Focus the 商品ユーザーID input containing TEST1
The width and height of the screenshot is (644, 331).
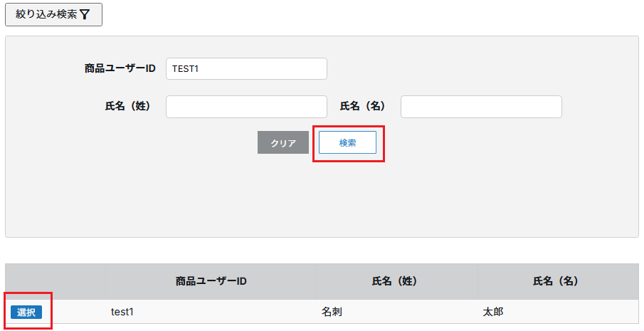pos(246,69)
